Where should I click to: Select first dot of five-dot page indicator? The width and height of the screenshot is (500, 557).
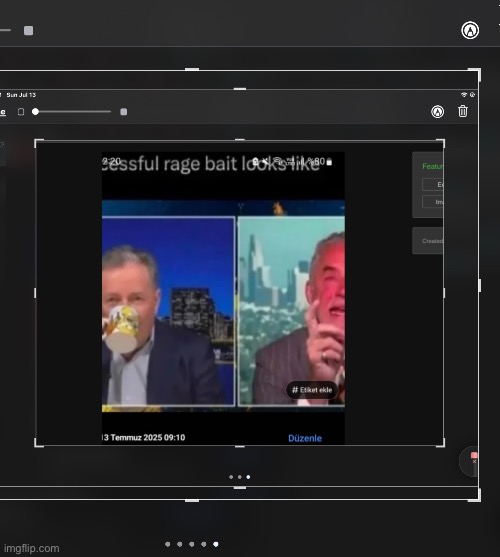[x=168, y=544]
